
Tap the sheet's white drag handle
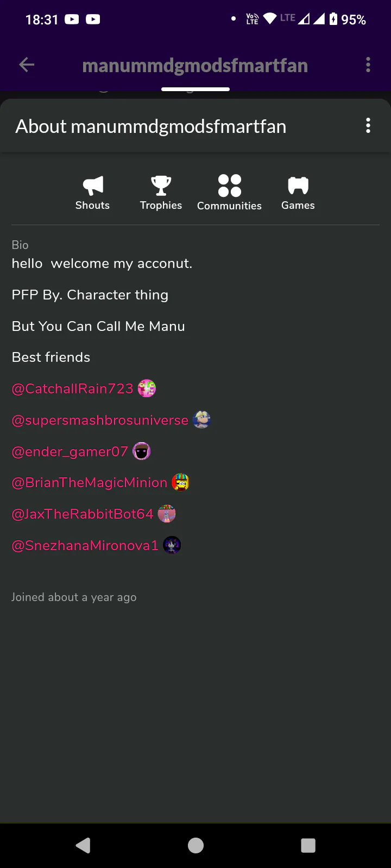[x=195, y=89]
